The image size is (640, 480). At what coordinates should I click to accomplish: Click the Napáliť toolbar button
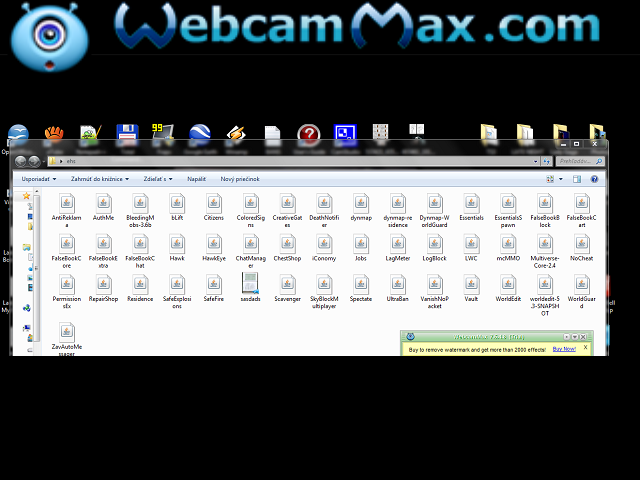pos(196,179)
